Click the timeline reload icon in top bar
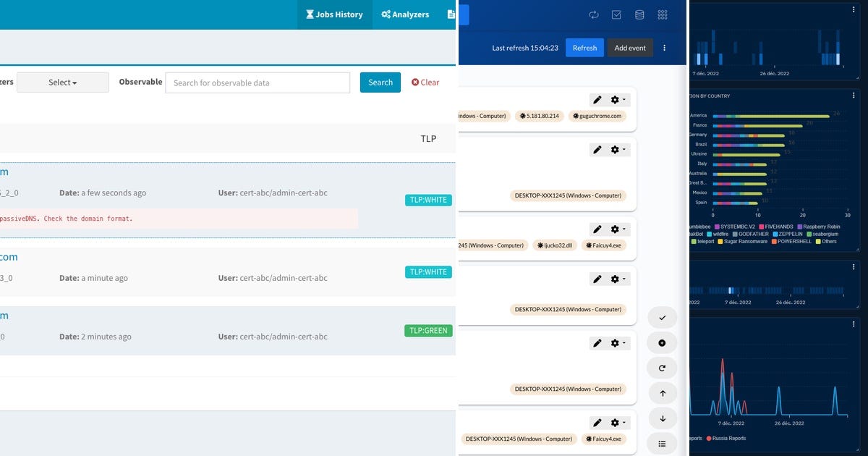The width and height of the screenshot is (868, 456). 593,14
